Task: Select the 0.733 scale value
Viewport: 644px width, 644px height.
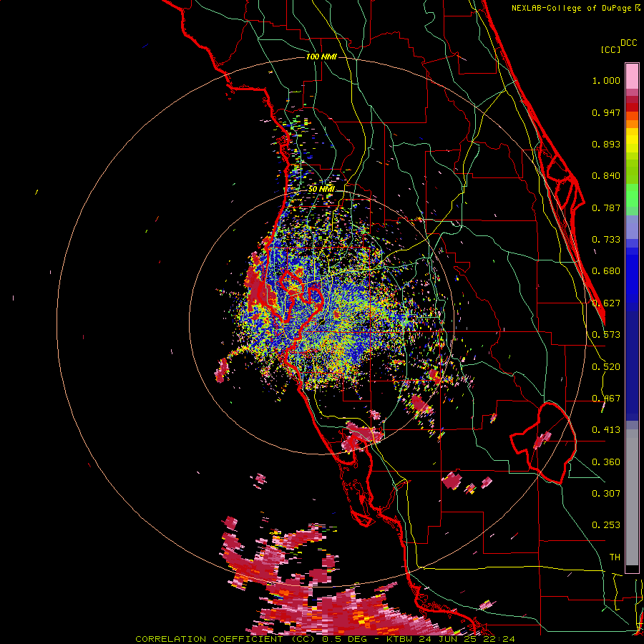Action: (606, 240)
